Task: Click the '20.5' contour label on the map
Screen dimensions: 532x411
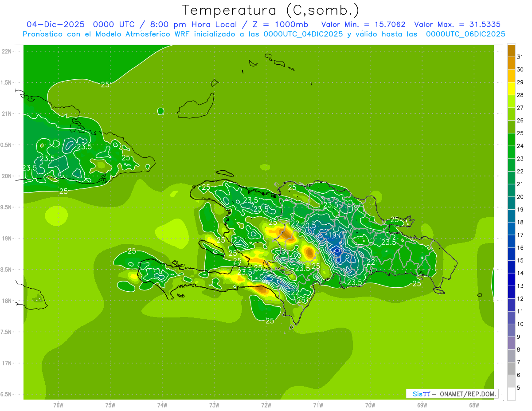Action: (308, 225)
